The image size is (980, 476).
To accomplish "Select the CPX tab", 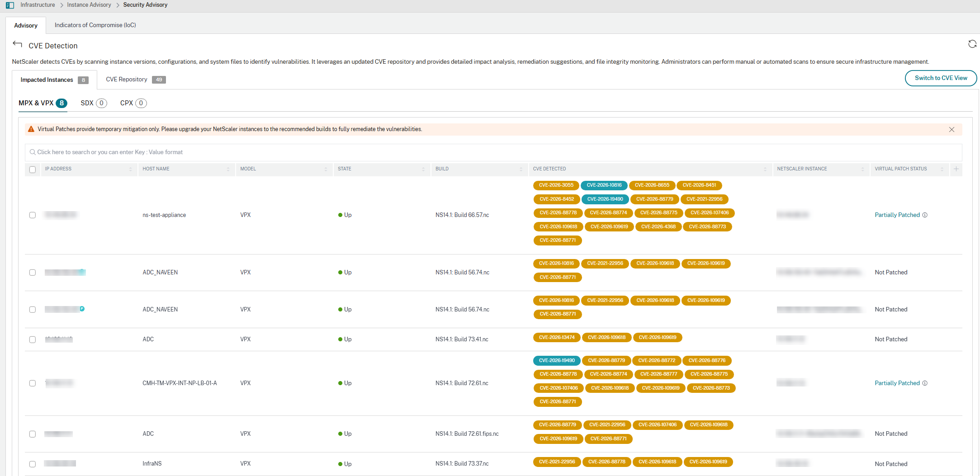I will pos(133,103).
